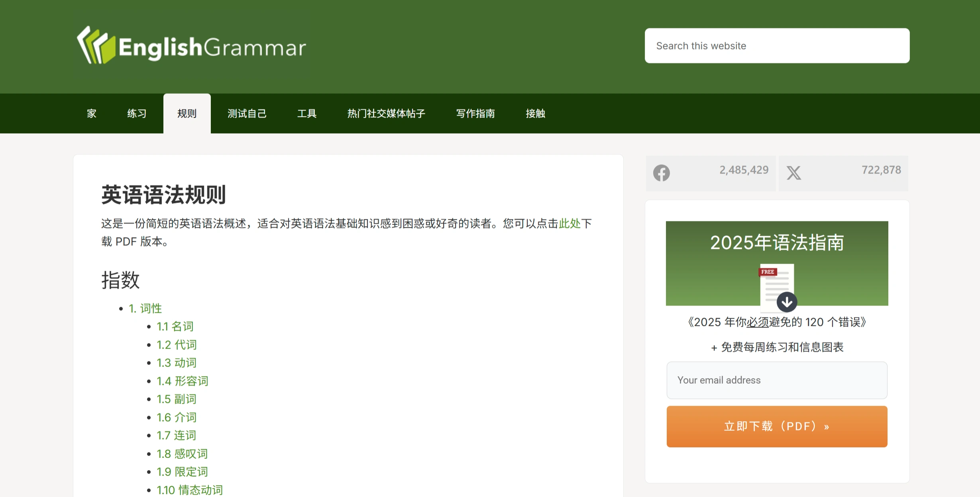Expand section 1. 词性
The height and width of the screenshot is (497, 980).
click(x=145, y=308)
